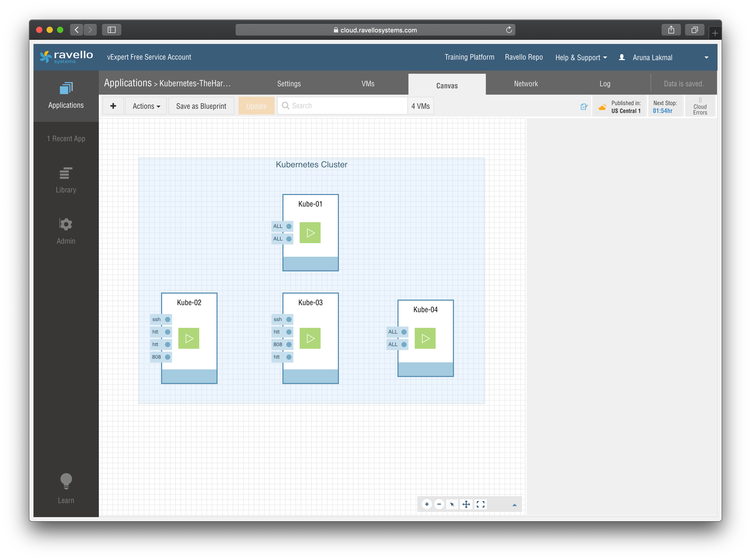Open the Library sidebar section
The width and height of the screenshot is (751, 560).
[x=66, y=180]
